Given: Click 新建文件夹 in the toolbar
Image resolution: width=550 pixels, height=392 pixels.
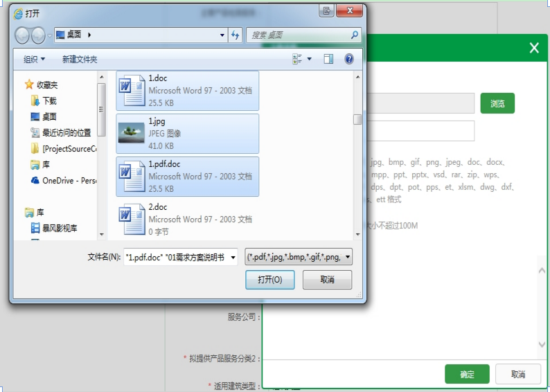Looking at the screenshot, I should [x=80, y=60].
